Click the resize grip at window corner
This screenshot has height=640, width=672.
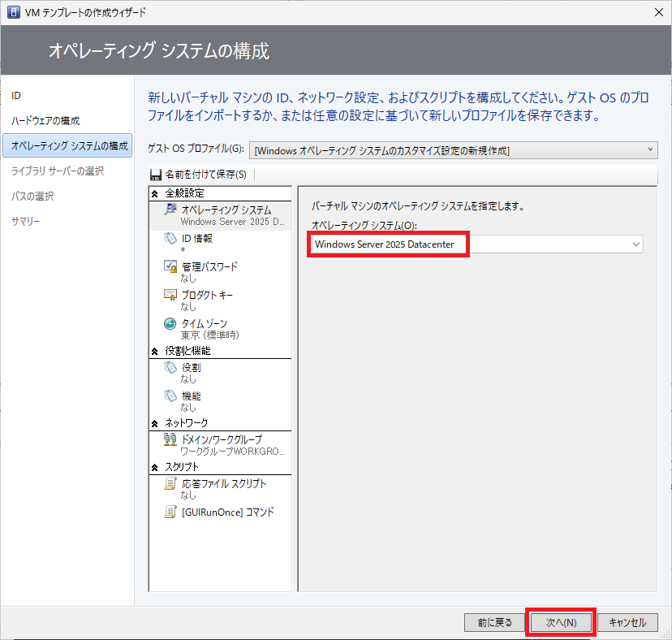[666, 634]
